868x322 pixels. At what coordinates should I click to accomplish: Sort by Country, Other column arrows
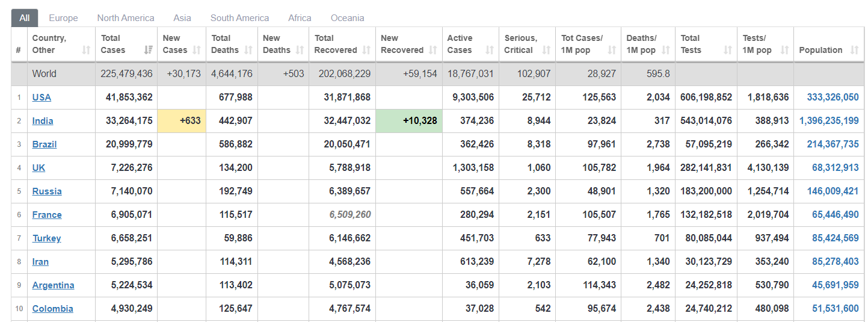coord(86,51)
